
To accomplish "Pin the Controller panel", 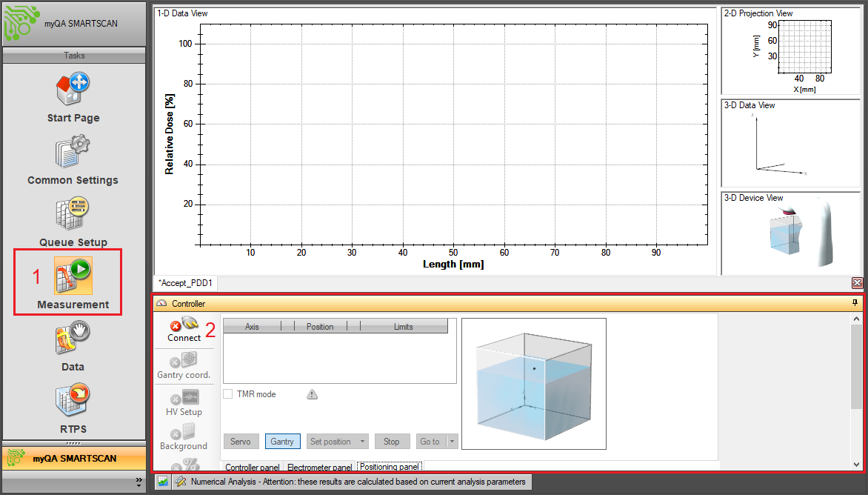I will click(x=855, y=303).
